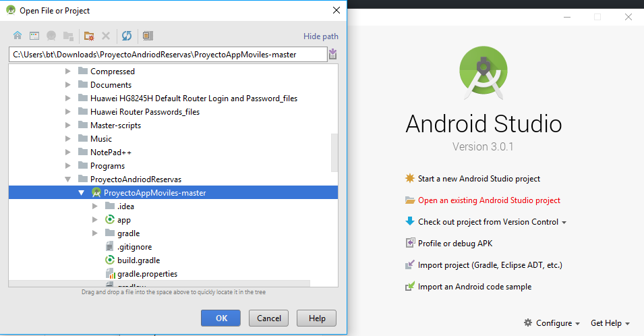
Task: Click the Import project icon
Action: click(x=410, y=264)
